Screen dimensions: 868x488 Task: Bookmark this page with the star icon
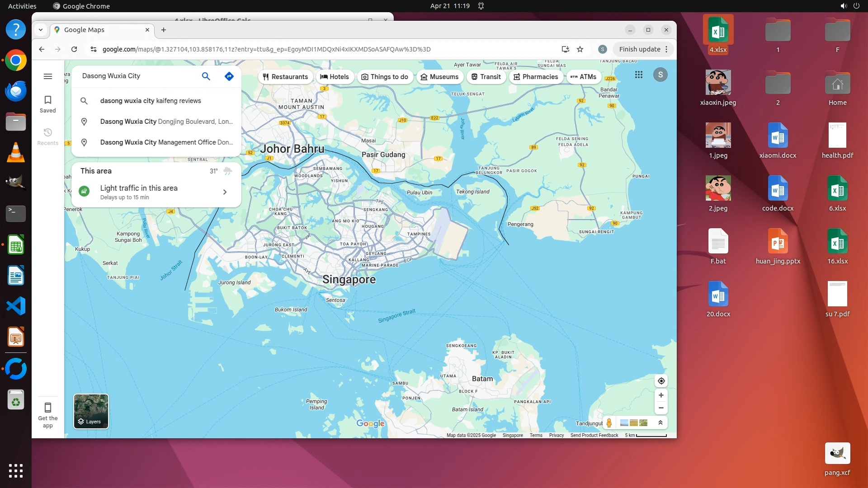580,49
